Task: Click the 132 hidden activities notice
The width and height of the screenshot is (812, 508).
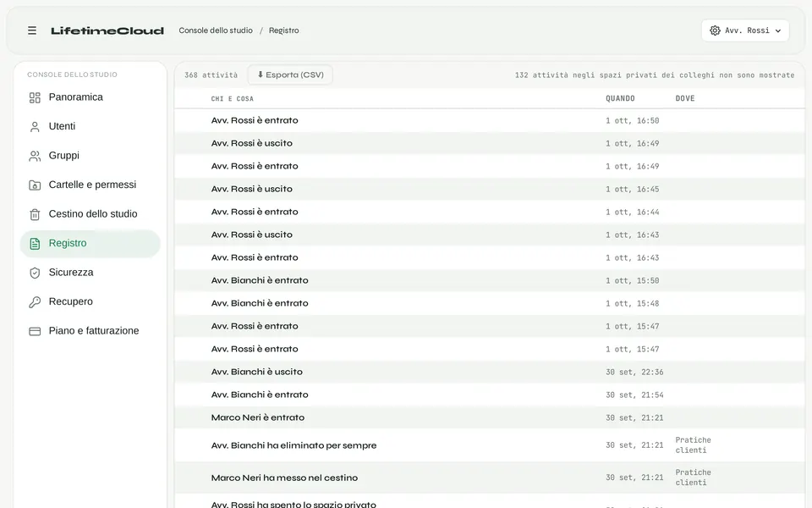Action: [x=655, y=75]
